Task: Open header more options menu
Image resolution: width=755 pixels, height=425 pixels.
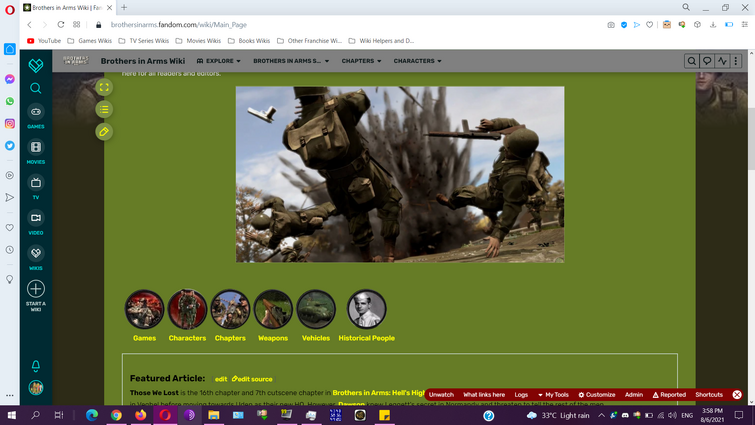Action: point(736,61)
